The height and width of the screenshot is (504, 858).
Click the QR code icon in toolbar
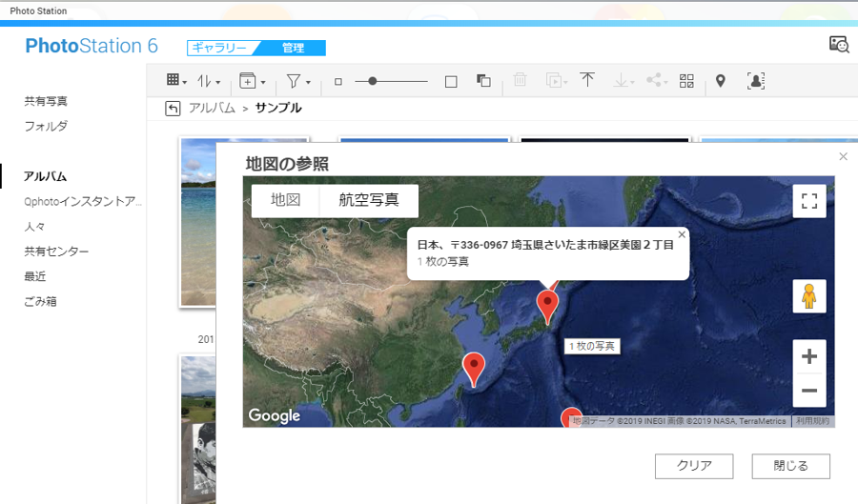pyautogui.click(x=686, y=81)
